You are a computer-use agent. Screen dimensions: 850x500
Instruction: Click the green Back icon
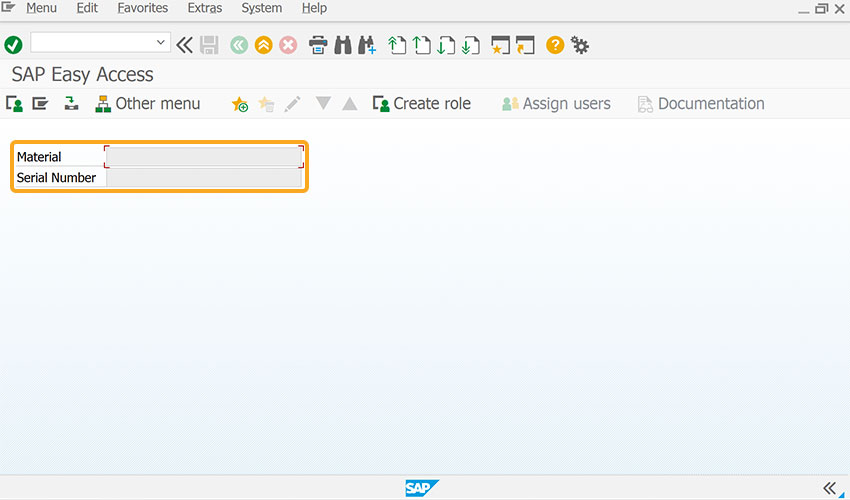click(x=239, y=45)
